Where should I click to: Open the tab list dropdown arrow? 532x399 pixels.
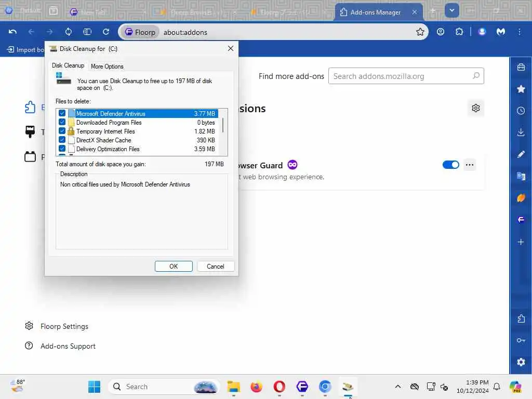451,10
